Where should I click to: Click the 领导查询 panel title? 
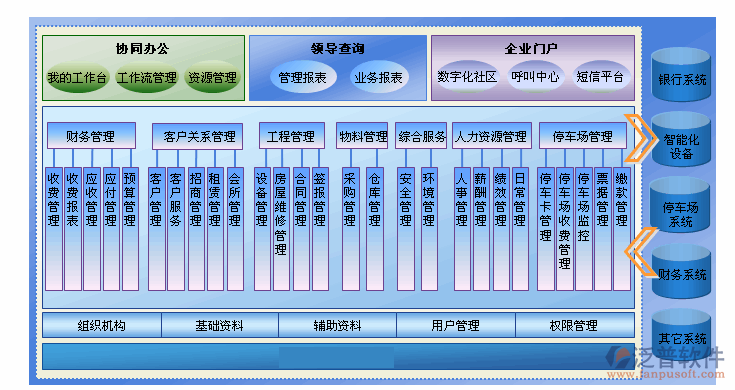(x=338, y=49)
